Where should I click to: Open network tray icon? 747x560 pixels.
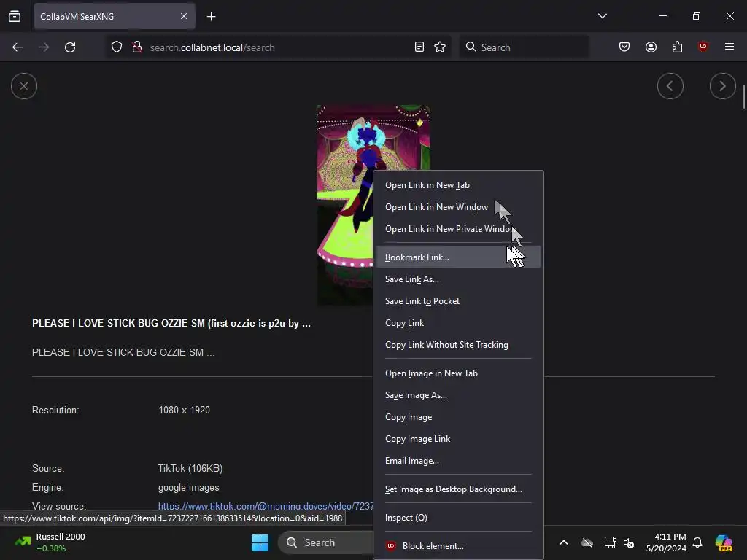[610, 542]
